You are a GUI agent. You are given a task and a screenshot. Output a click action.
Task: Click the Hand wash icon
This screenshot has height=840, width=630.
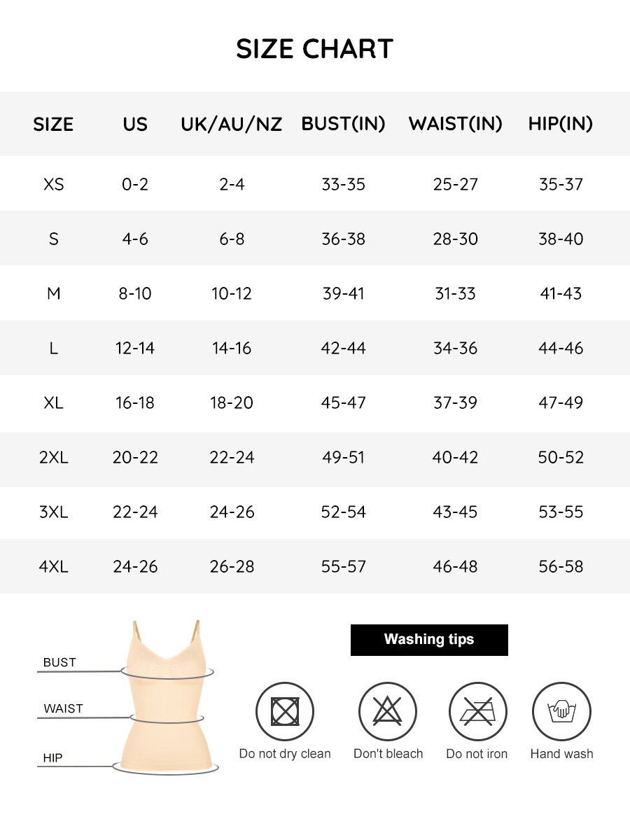click(561, 712)
